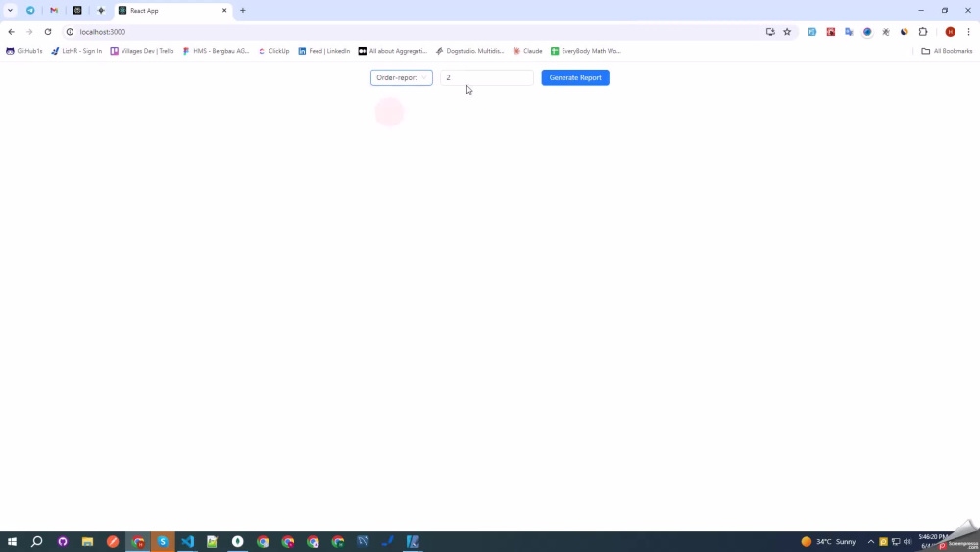
Task: Reload the current page
Action: (x=47, y=32)
